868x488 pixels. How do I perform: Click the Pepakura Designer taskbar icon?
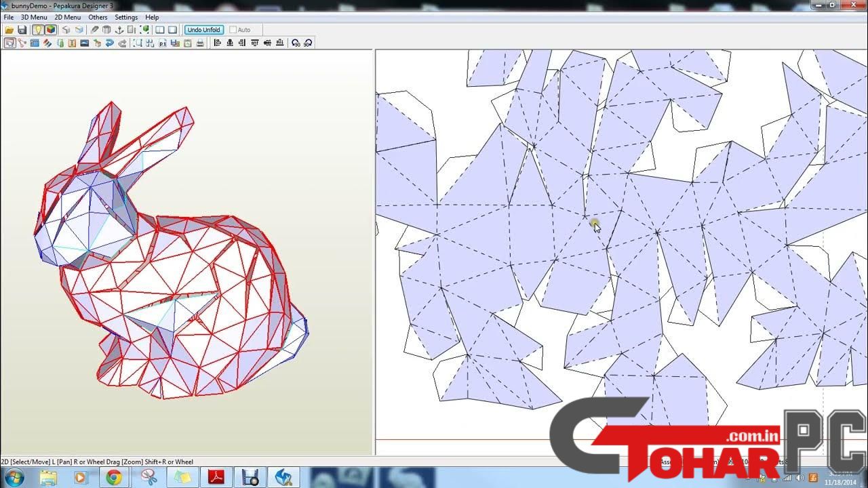click(283, 478)
